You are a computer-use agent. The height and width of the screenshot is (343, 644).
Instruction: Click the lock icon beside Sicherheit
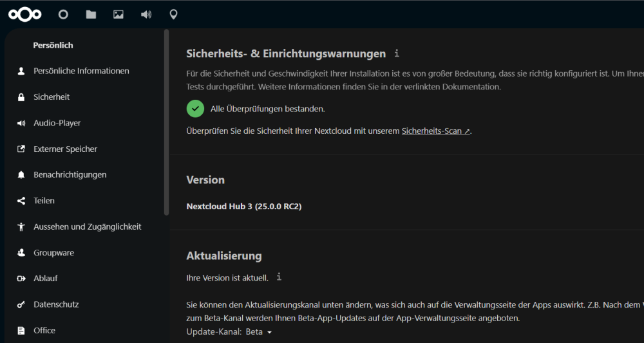(x=21, y=97)
